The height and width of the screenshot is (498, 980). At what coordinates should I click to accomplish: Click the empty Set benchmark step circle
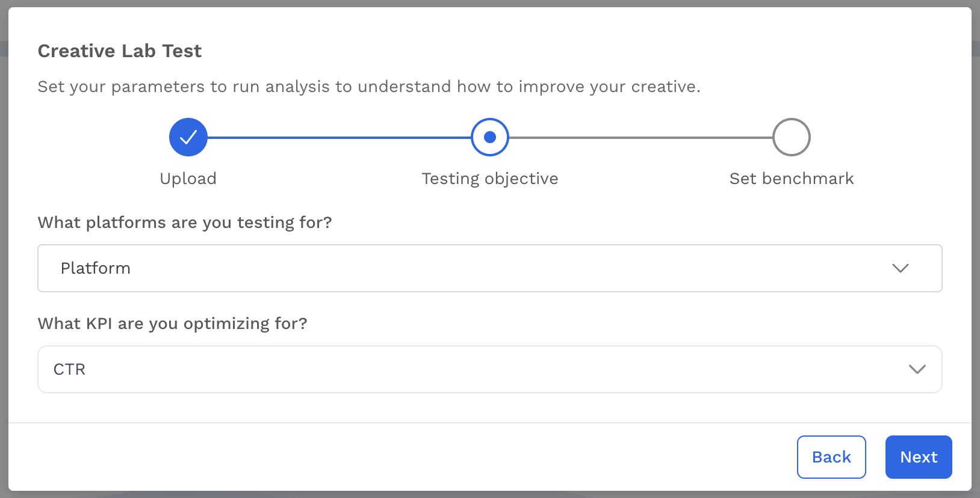pyautogui.click(x=792, y=137)
